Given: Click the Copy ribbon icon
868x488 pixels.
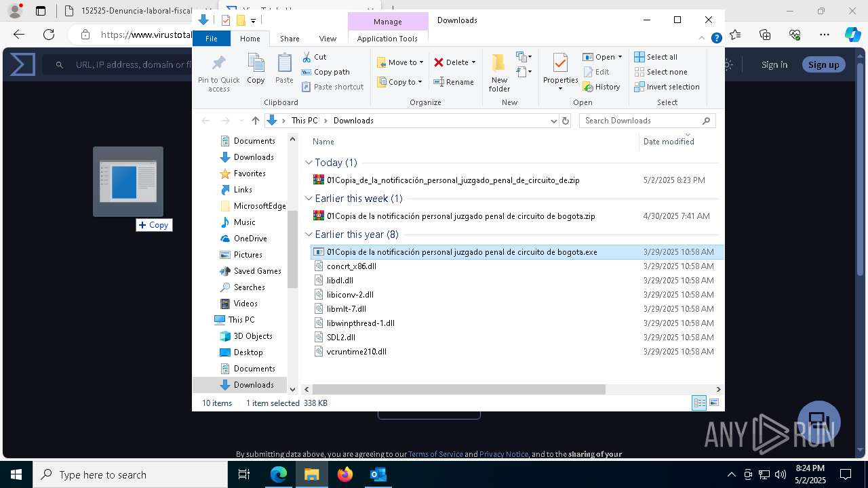Looking at the screenshot, I should point(256,64).
